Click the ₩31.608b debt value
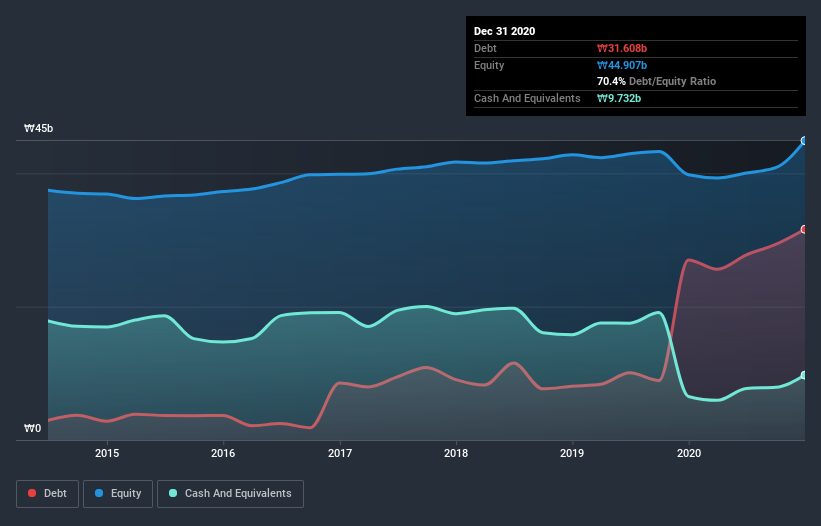This screenshot has height=526, width=821. tap(622, 48)
